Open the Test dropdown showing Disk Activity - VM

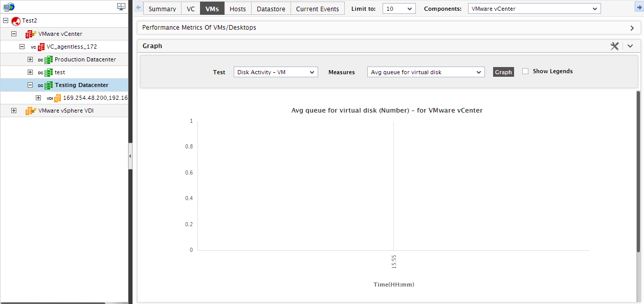tap(276, 72)
